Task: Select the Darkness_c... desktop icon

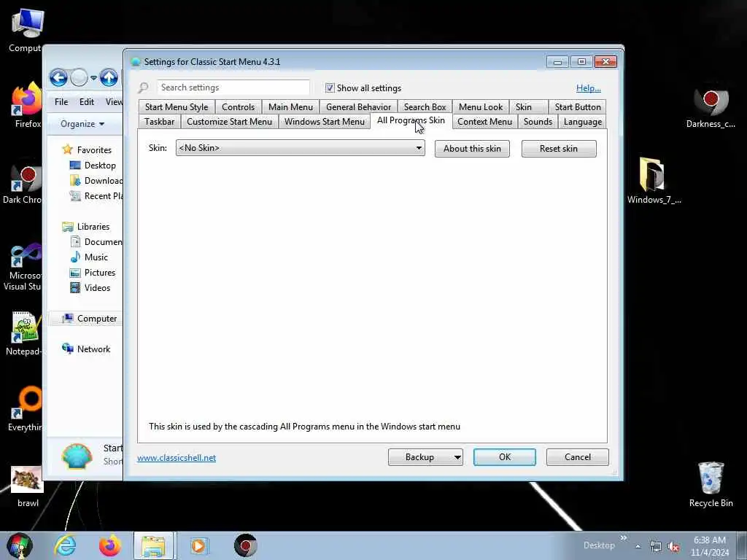Action: pos(711,107)
